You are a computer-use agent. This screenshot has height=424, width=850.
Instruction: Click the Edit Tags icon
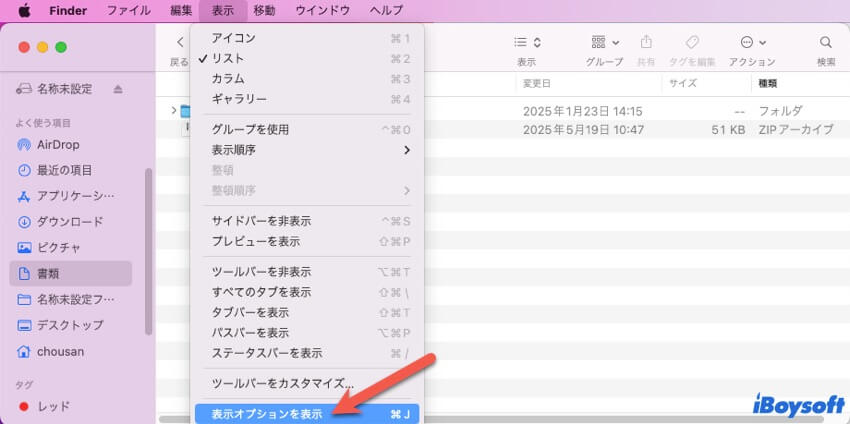(692, 43)
